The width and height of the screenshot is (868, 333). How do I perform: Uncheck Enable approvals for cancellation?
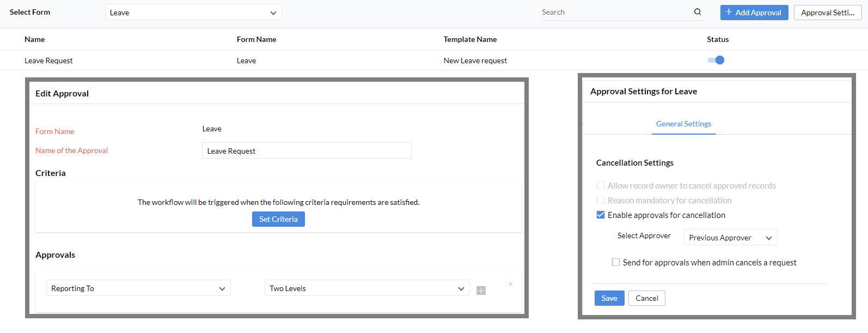[x=601, y=215]
